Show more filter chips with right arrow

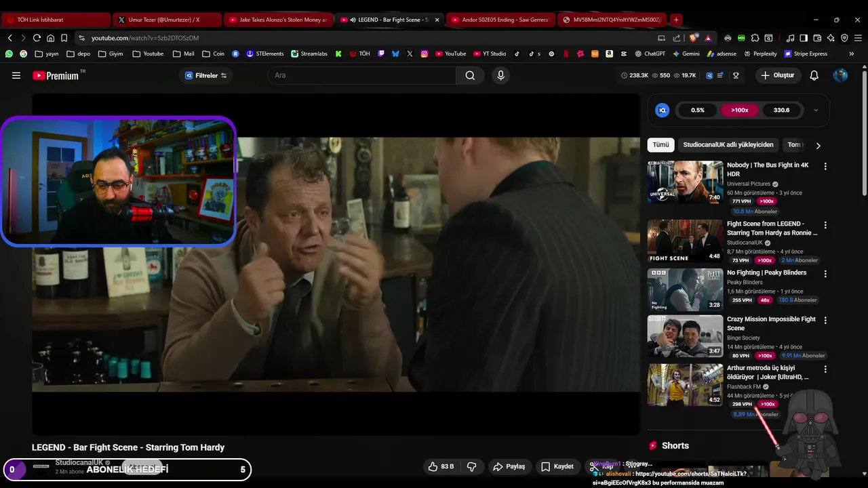tap(818, 145)
